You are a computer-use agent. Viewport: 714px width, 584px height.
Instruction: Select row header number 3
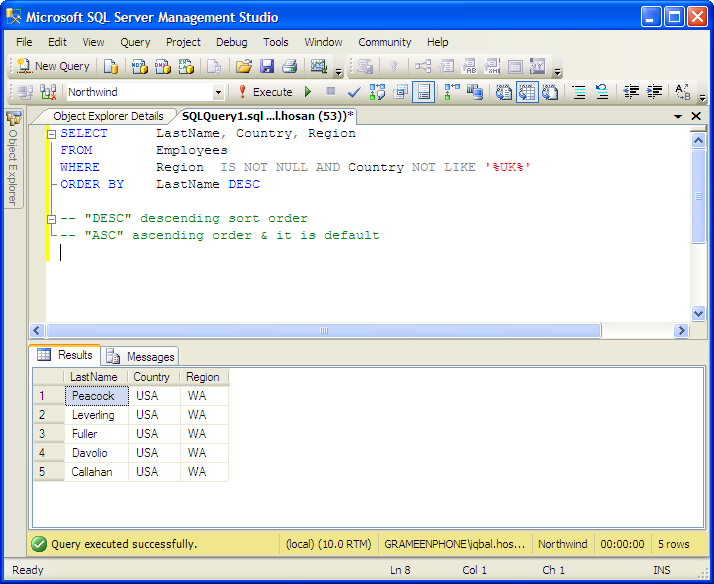click(48, 434)
